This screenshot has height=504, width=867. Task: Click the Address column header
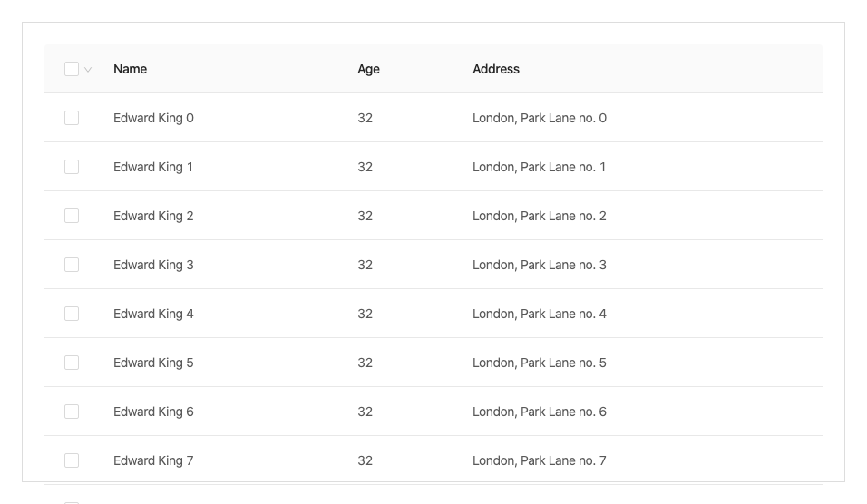coord(496,69)
